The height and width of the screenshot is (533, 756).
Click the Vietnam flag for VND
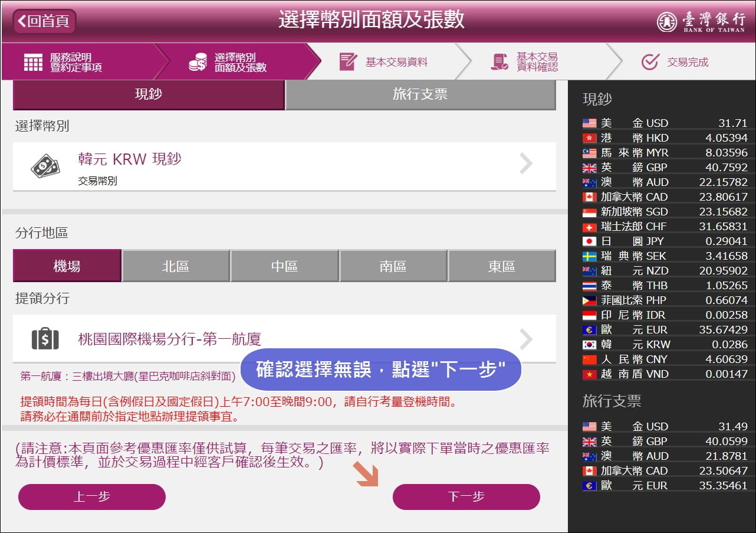tap(590, 374)
